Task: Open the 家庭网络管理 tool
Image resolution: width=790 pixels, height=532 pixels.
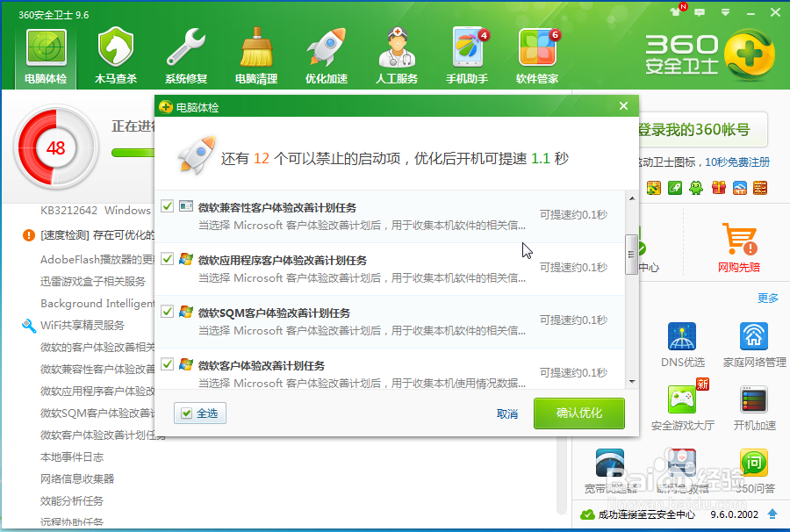Action: pyautogui.click(x=754, y=345)
